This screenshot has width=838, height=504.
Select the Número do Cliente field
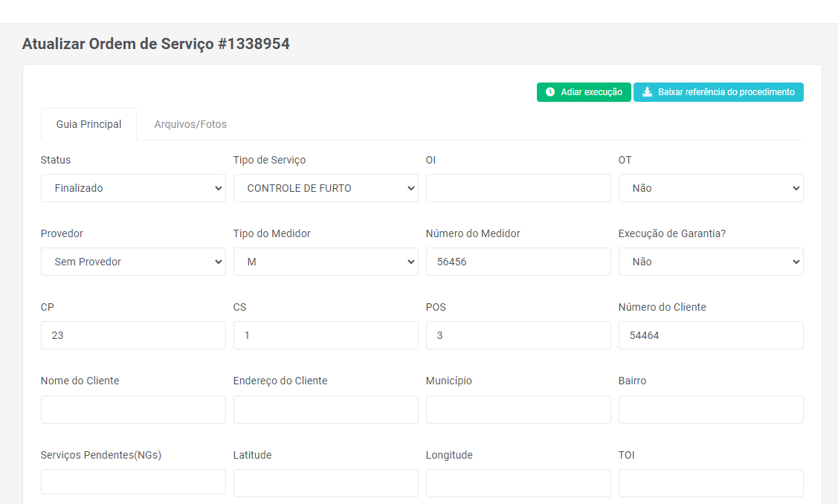pos(710,335)
